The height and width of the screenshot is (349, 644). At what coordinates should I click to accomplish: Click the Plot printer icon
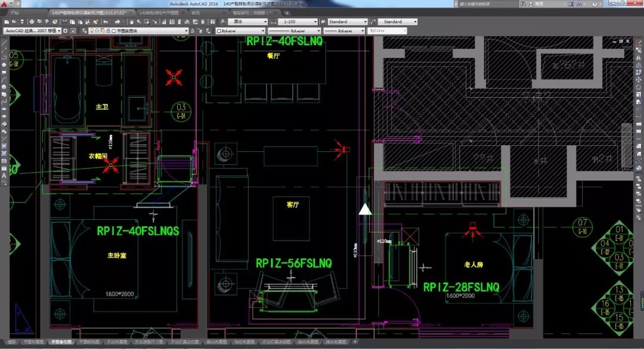point(32,21)
